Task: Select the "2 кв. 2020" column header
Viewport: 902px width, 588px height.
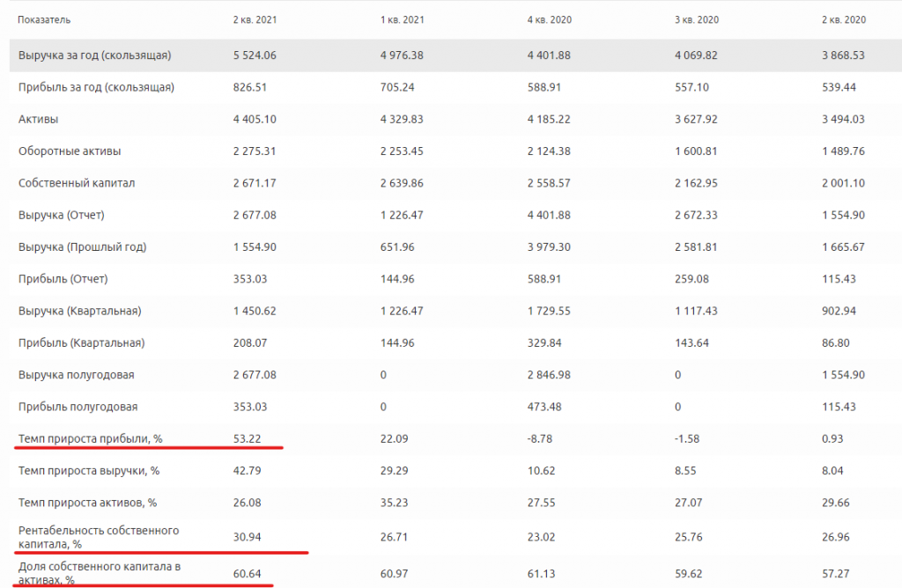Action: coord(843,19)
